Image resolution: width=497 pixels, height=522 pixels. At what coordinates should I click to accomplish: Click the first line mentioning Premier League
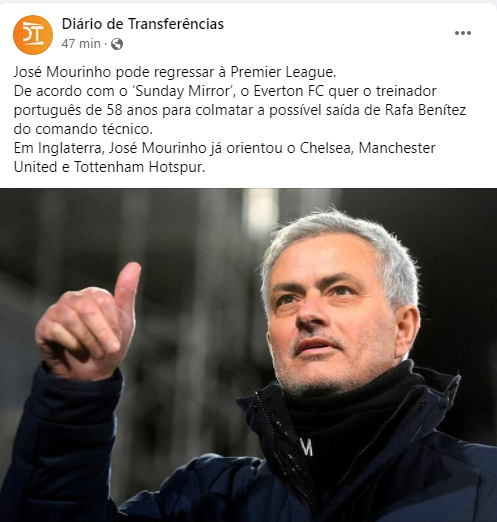pyautogui.click(x=175, y=72)
